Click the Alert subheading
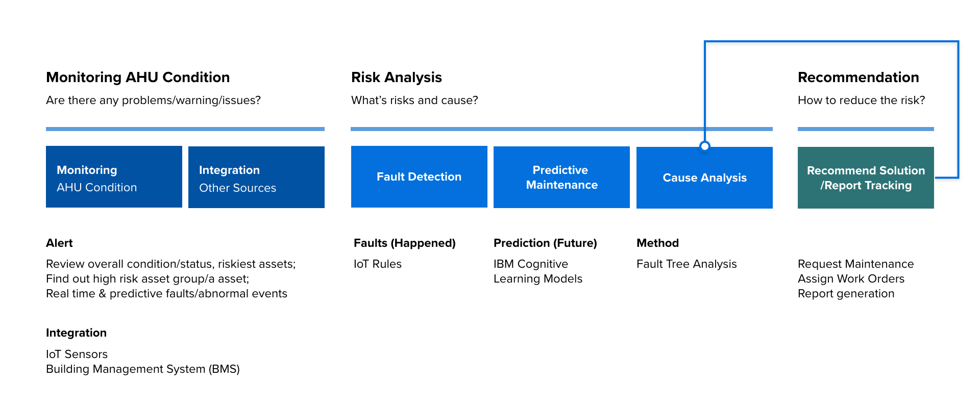This screenshot has height=408, width=980. 59,243
